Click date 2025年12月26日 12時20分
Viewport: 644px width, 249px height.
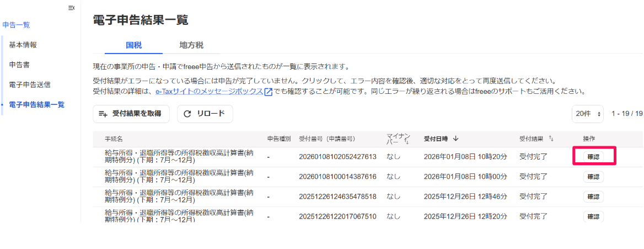pos(465,216)
